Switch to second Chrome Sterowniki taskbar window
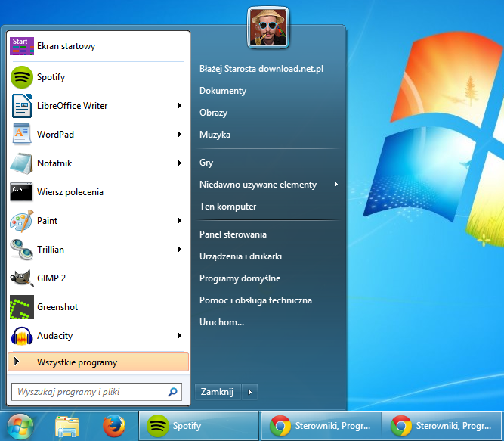Screen dimensions: 504x441 (x=442, y=426)
